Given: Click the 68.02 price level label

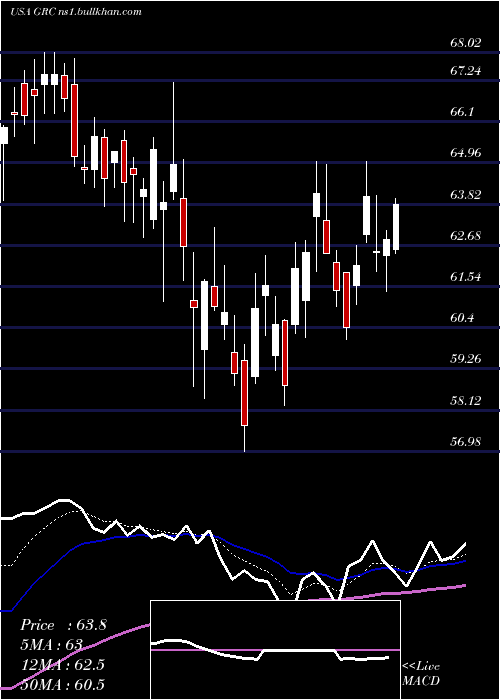Looking at the screenshot, I should point(466,43).
